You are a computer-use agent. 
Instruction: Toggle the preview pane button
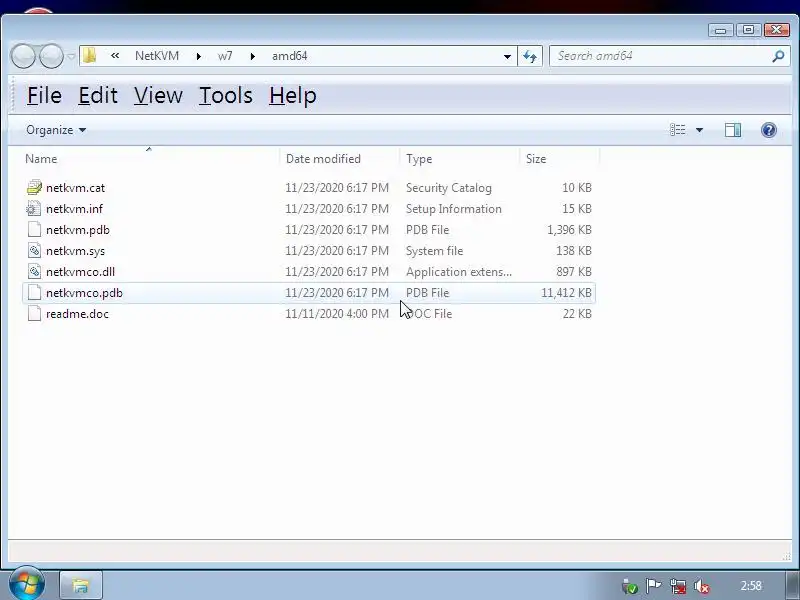click(733, 130)
